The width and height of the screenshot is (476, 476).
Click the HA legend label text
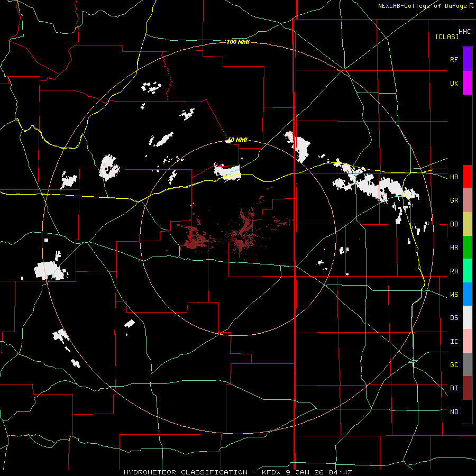[454, 177]
